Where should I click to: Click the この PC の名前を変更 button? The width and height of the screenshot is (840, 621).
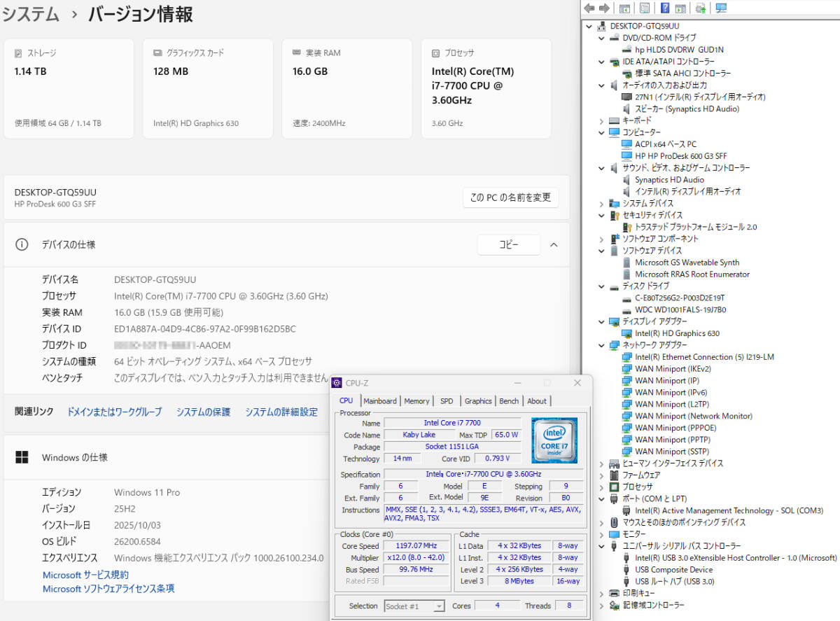coord(510,197)
